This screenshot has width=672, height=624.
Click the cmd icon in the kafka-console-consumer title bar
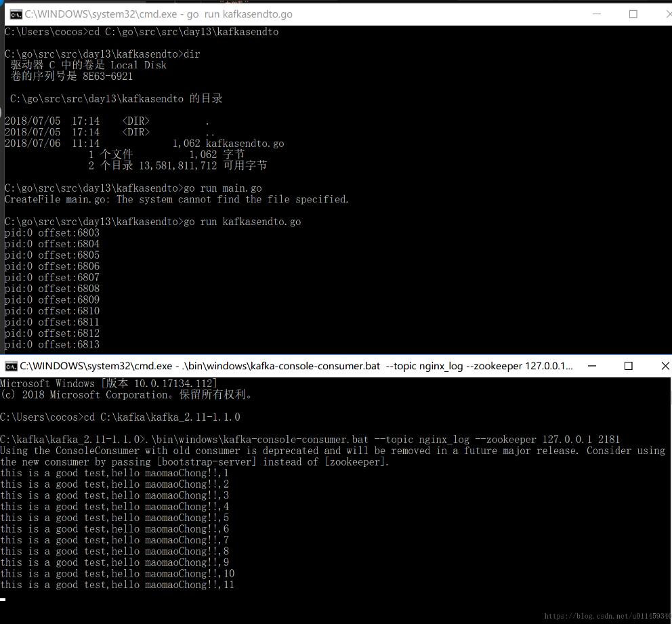pyautogui.click(x=11, y=366)
